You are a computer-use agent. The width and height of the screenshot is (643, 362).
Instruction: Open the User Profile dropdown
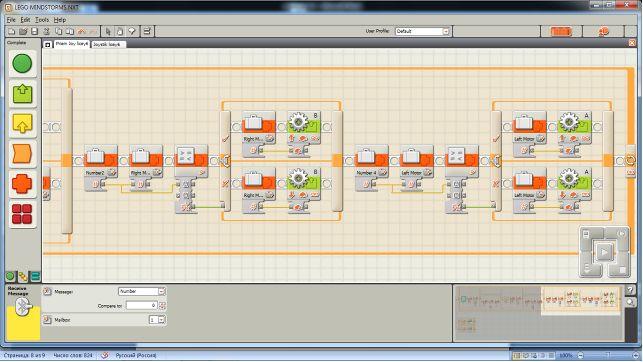(422, 31)
